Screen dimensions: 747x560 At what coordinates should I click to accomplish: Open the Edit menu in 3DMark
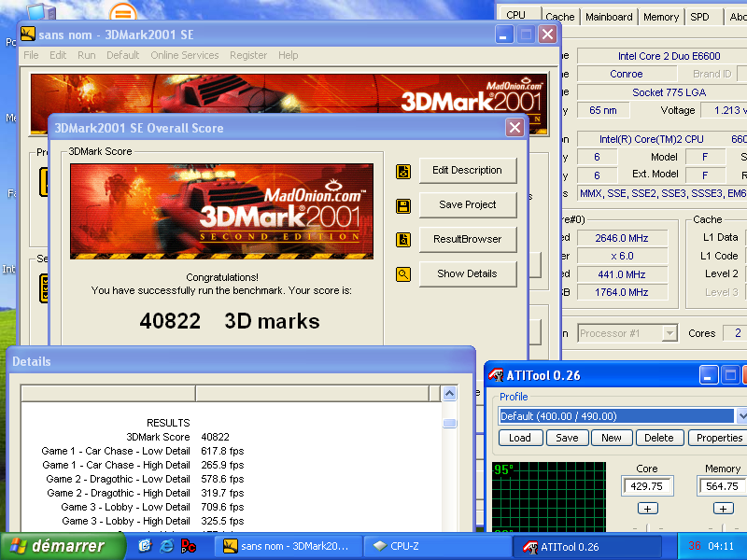(58, 55)
